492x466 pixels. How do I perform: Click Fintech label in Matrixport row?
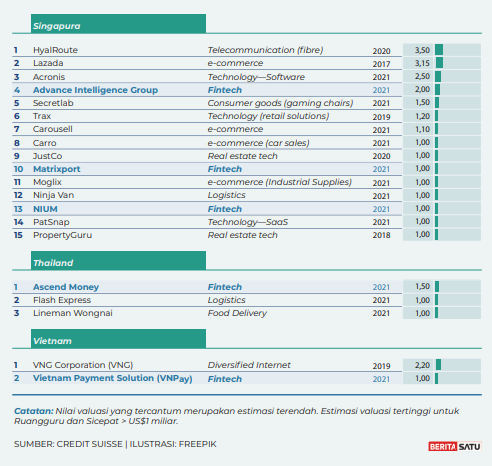[225, 169]
